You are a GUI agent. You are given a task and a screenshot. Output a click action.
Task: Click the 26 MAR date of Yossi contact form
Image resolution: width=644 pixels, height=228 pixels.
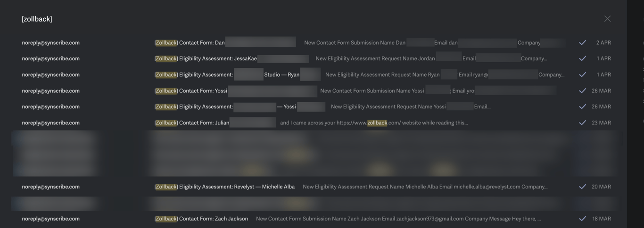pyautogui.click(x=602, y=90)
